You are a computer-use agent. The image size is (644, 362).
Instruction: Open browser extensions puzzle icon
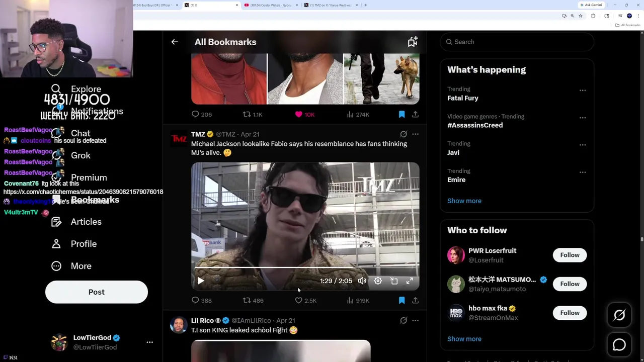(593, 16)
